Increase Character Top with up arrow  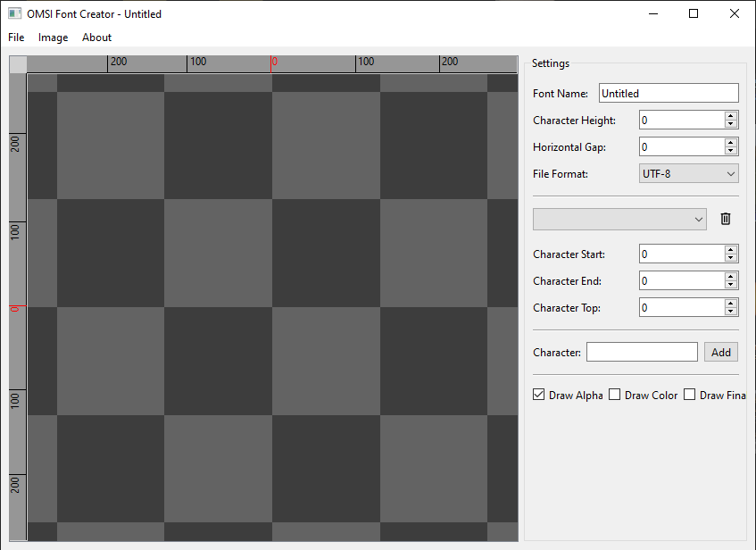tap(731, 304)
